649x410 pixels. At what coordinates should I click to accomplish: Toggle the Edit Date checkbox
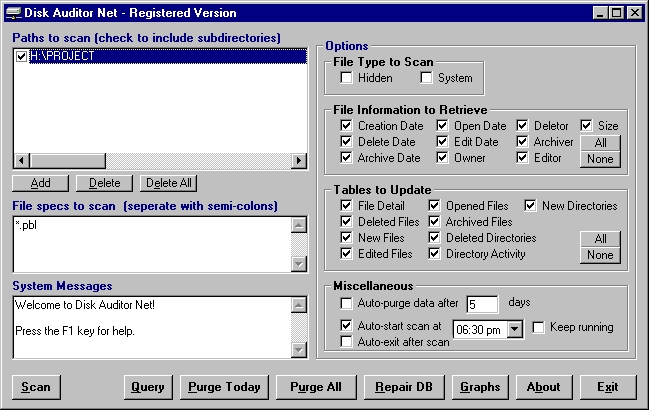(442, 141)
